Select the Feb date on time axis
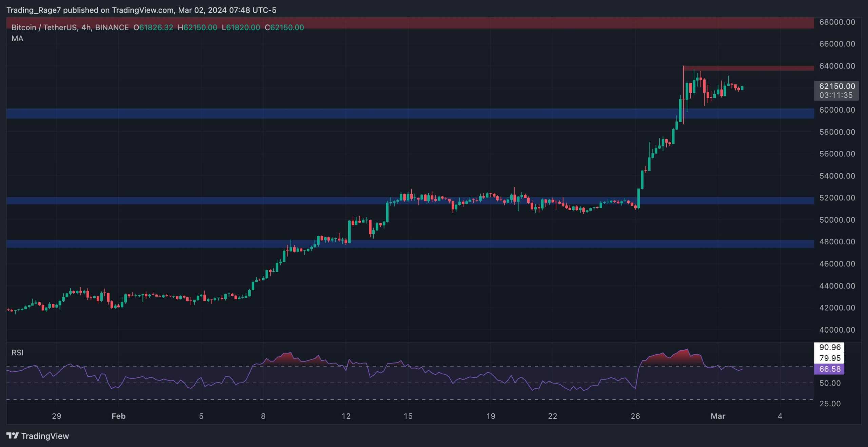 118,416
